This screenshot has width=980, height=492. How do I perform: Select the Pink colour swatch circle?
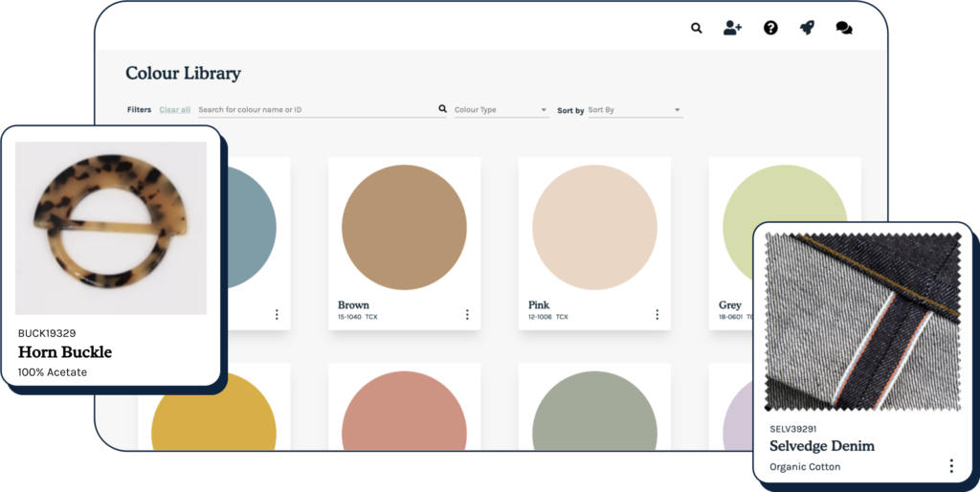click(x=594, y=228)
